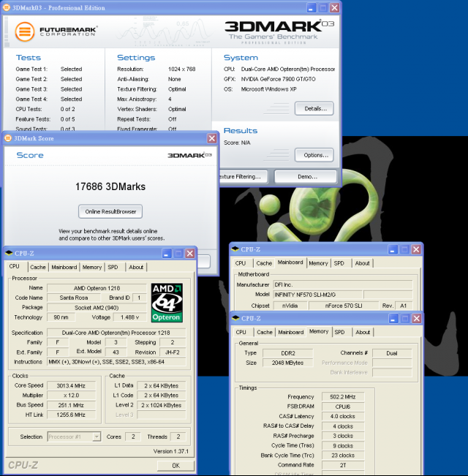Viewport: 468px width, 476px height.
Task: Click the Multiplier x 12.0 value
Action: point(71,396)
